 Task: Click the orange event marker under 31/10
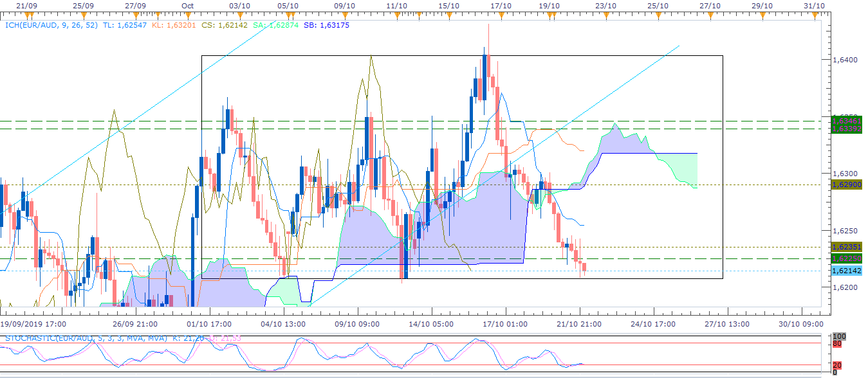coord(814,17)
